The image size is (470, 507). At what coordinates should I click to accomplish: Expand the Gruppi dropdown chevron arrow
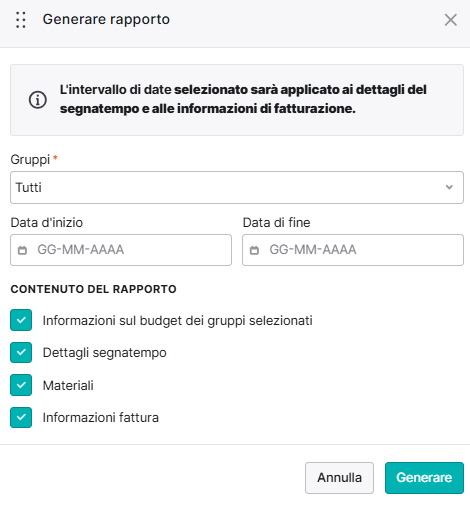coord(449,187)
